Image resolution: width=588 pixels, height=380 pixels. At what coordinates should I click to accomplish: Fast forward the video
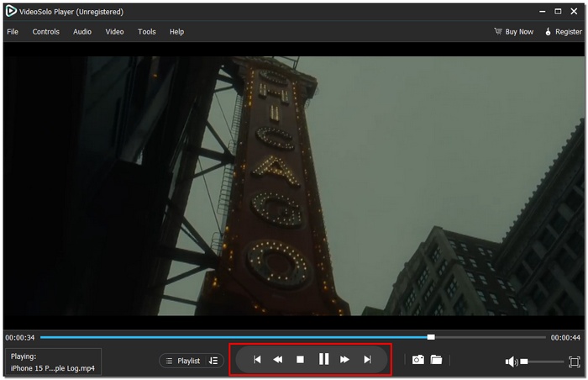pos(344,360)
